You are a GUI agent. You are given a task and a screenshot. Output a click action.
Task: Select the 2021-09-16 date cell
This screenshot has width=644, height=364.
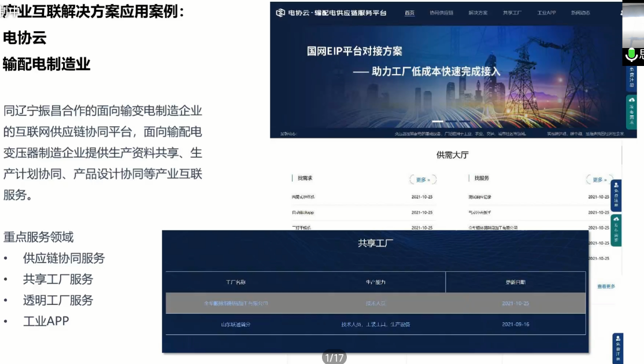coord(516,324)
